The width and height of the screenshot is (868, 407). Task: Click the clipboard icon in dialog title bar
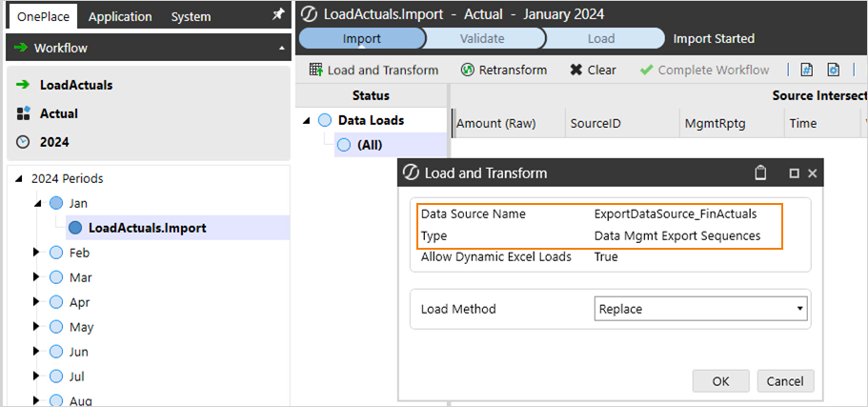coord(759,173)
